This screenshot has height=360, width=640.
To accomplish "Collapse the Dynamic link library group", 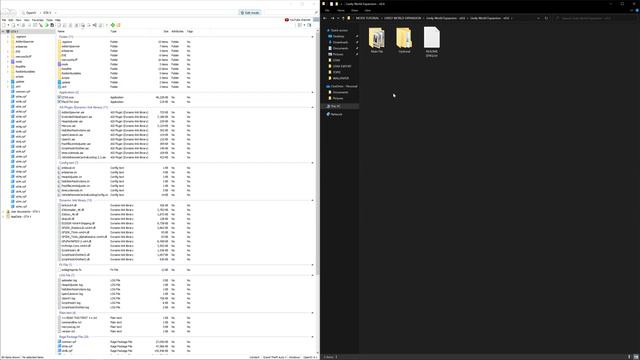I will (313, 200).
